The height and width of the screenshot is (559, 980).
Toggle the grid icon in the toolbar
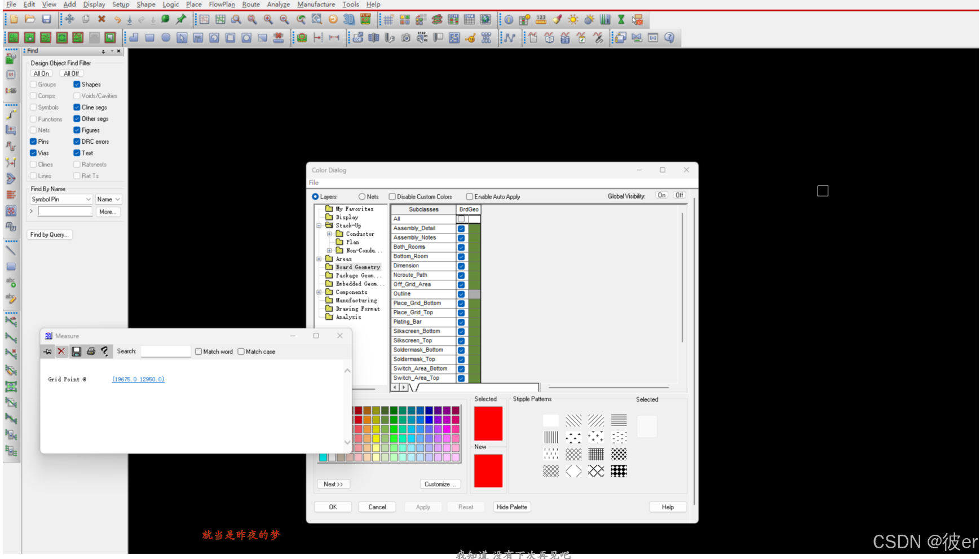[x=389, y=19]
